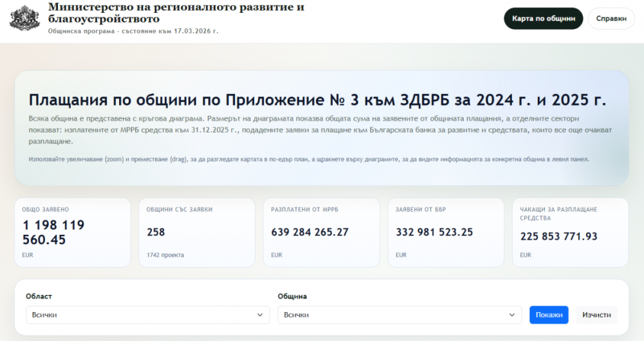The width and height of the screenshot is (644, 341).
Task: Select the Разплатени от МРРБ card
Action: tap(321, 232)
